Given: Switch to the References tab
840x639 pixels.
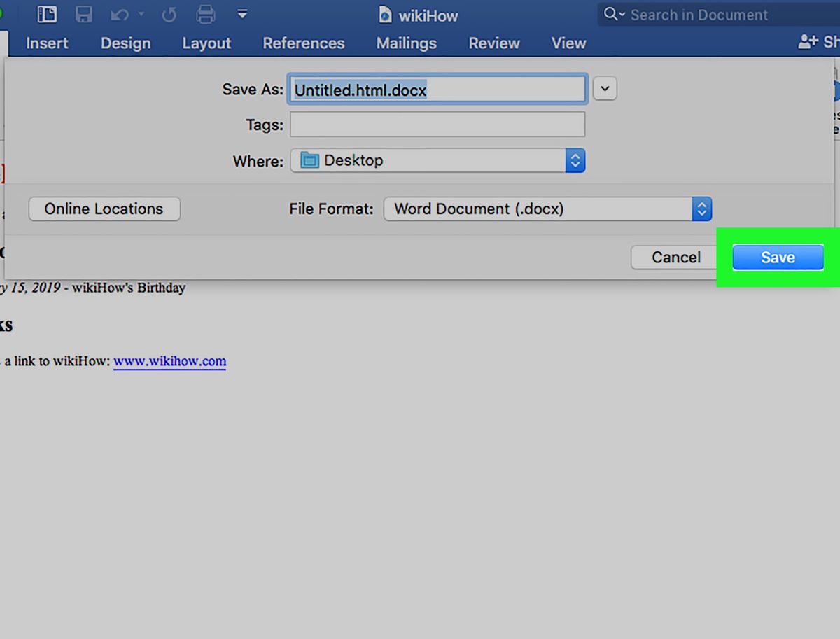Looking at the screenshot, I should click(304, 43).
